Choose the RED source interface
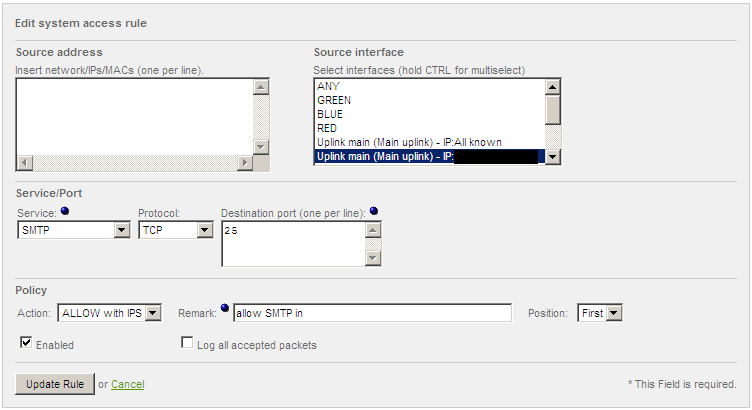752x410 pixels. coord(327,128)
